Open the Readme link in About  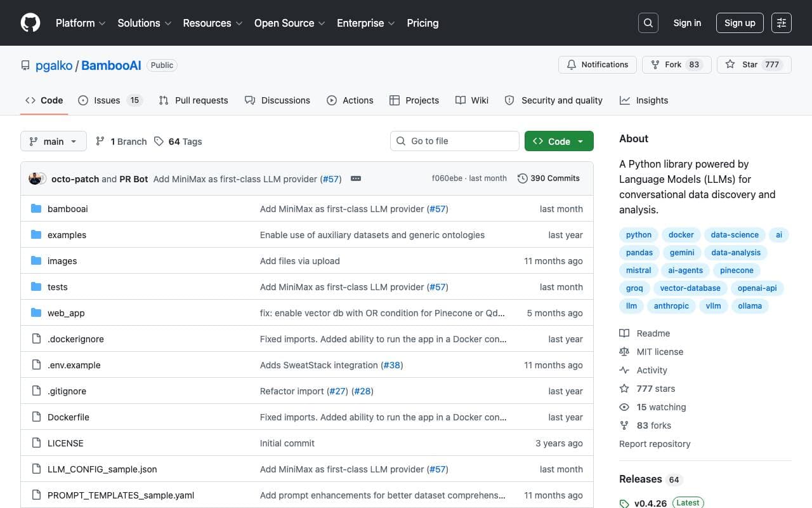click(x=645, y=333)
